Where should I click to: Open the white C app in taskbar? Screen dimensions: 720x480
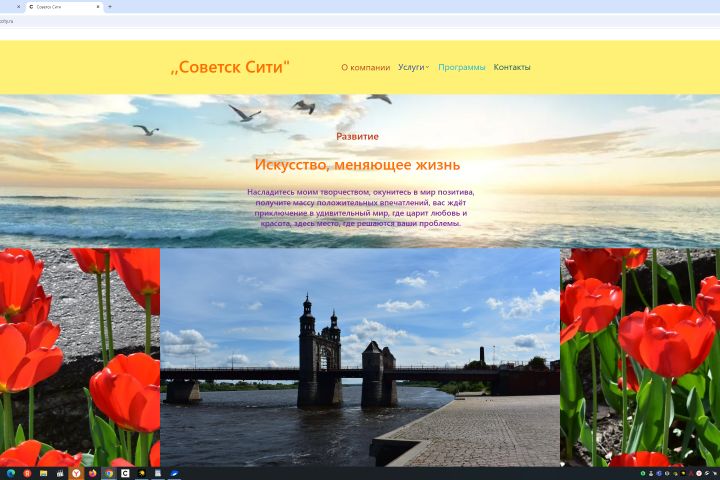[x=125, y=473]
